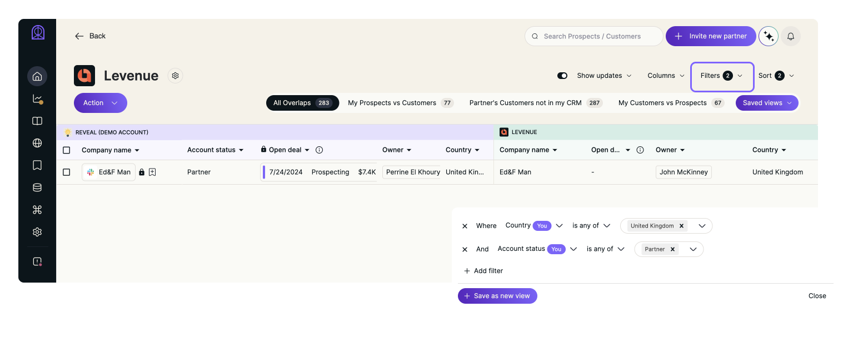Sort by Reveal Company name column

(x=111, y=150)
